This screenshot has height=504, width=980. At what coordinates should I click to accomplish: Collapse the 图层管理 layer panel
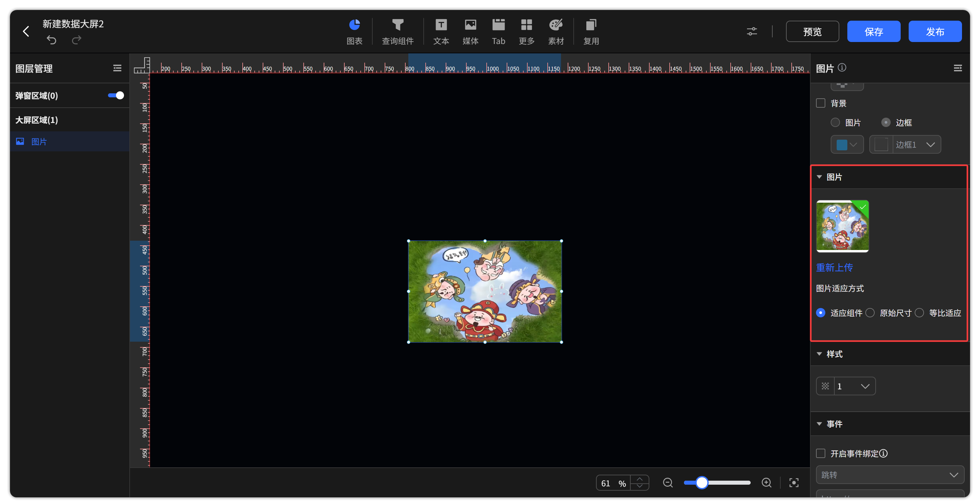pyautogui.click(x=117, y=68)
